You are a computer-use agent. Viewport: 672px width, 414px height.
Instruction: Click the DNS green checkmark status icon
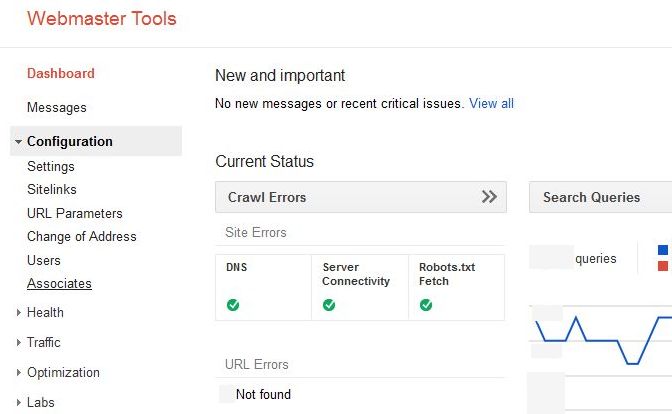(233, 305)
